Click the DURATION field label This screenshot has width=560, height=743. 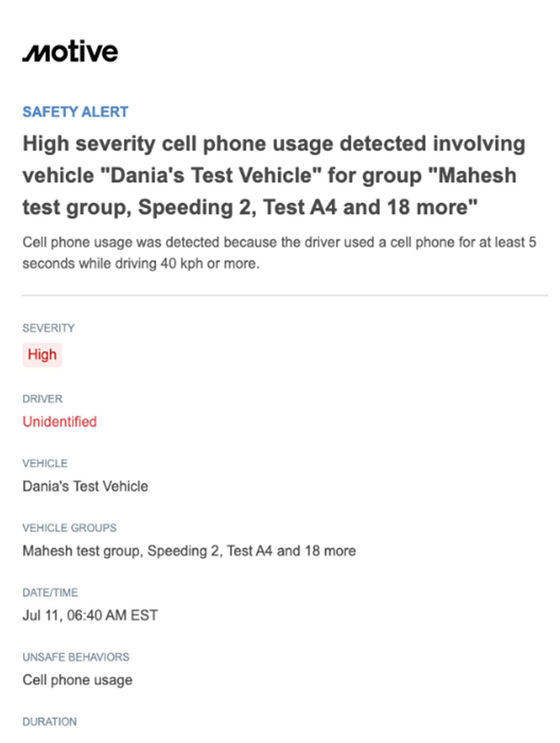[49, 722]
